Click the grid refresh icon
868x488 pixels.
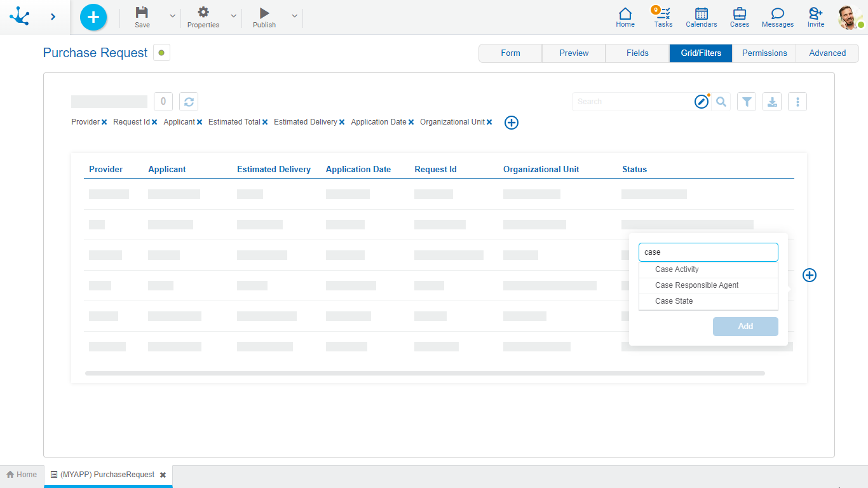point(189,102)
